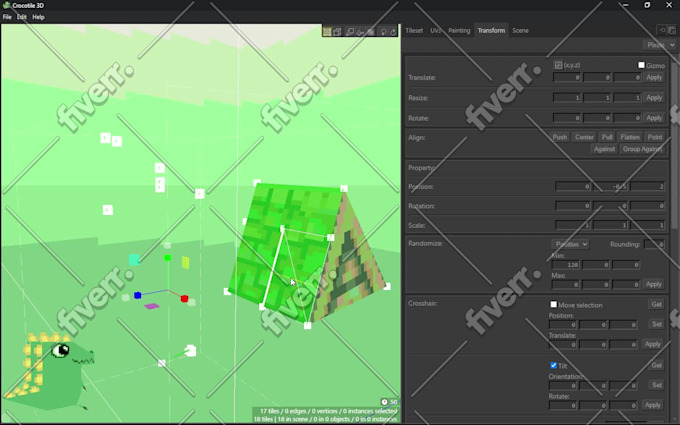The image size is (680, 425).
Task: Switch to the UVs tab
Action: click(x=435, y=30)
